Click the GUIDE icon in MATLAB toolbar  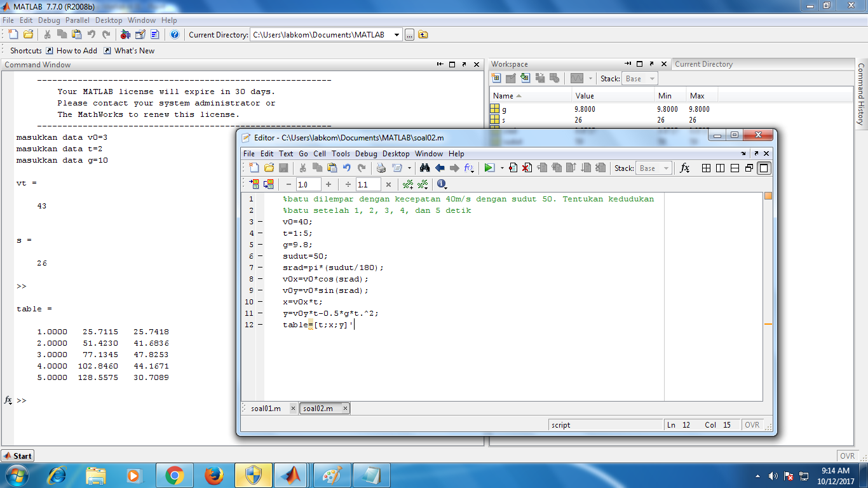(x=140, y=34)
